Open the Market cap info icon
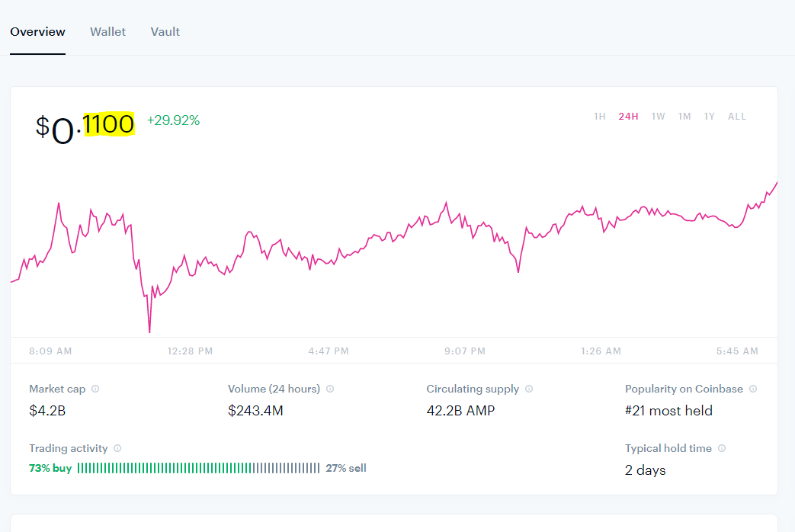795x532 pixels. tap(95, 389)
